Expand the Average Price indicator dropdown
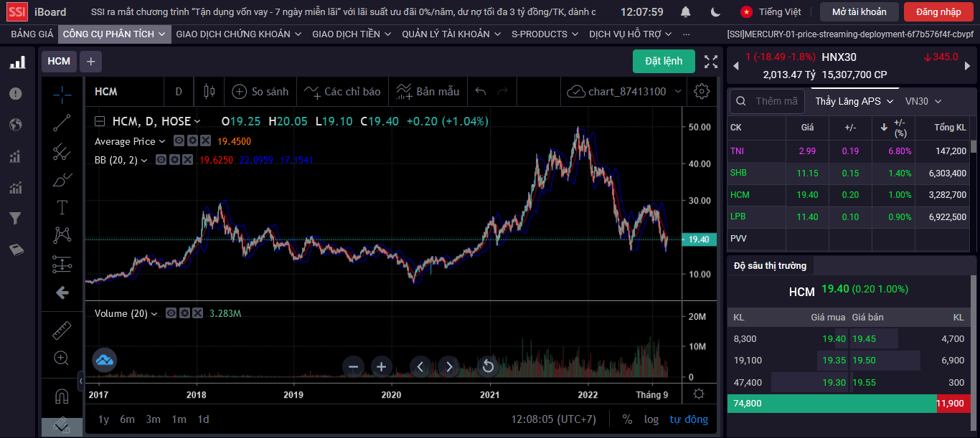The height and width of the screenshot is (438, 980). coord(162,141)
